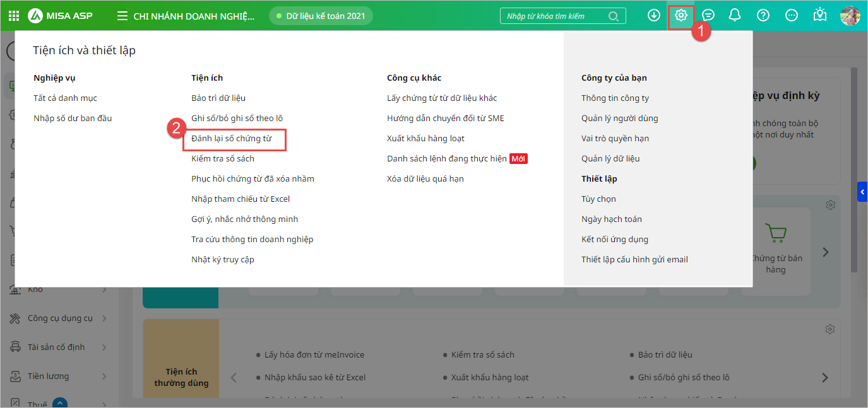This screenshot has height=408, width=868.
Task: Open Phục hồi chứng từ đã xóa nhầm
Action: tap(253, 179)
